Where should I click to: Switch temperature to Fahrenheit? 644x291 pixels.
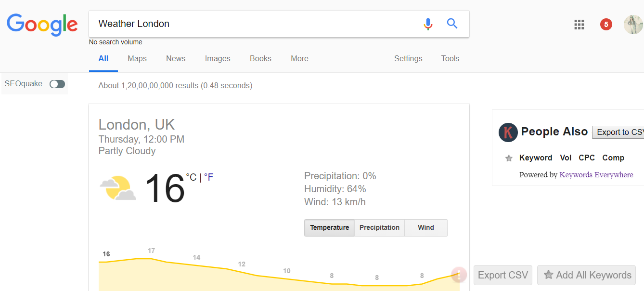(x=209, y=177)
